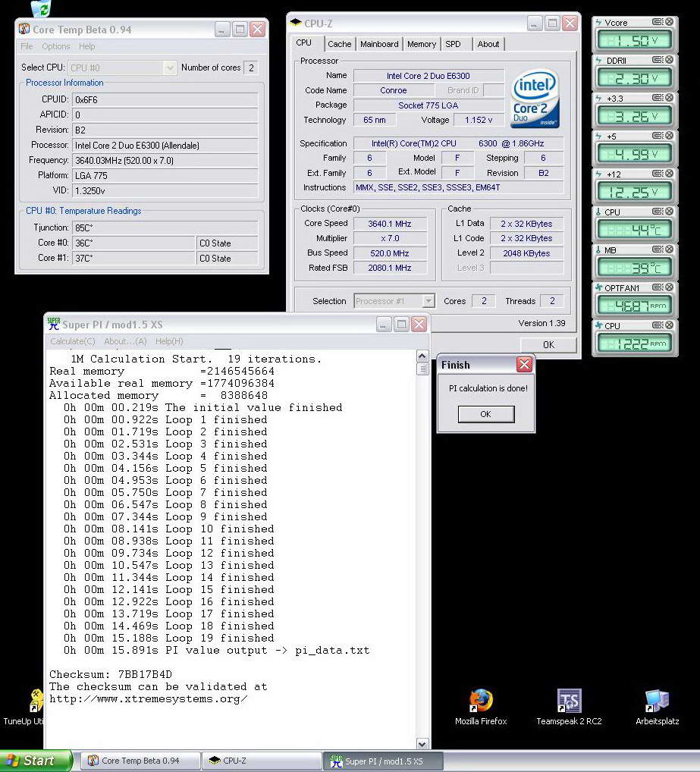Close the +5 voltage panel

click(x=670, y=136)
